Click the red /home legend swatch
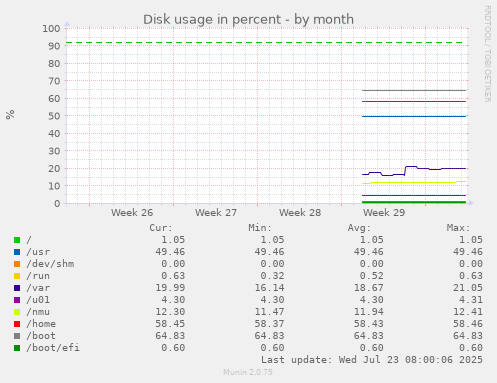The width and height of the screenshot is (497, 383). 17,324
